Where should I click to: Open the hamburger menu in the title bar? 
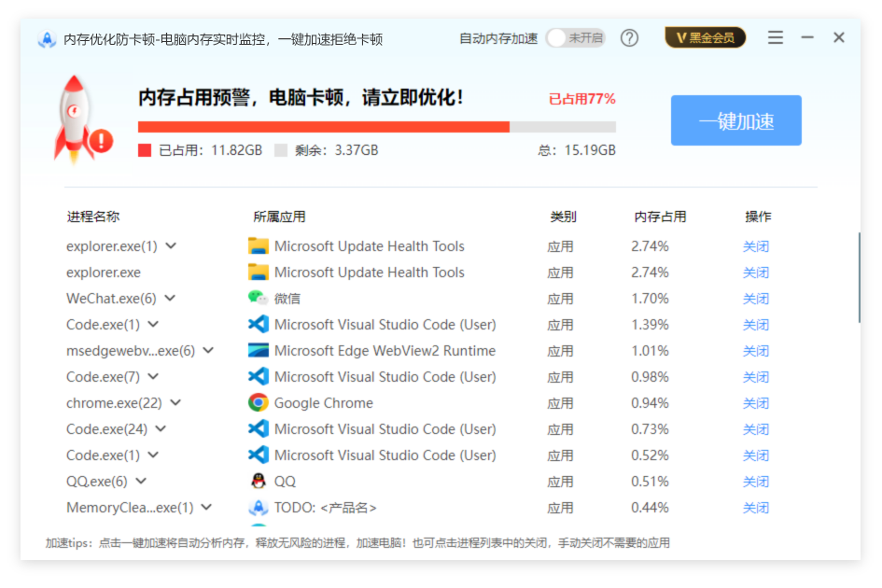pyautogui.click(x=775, y=37)
